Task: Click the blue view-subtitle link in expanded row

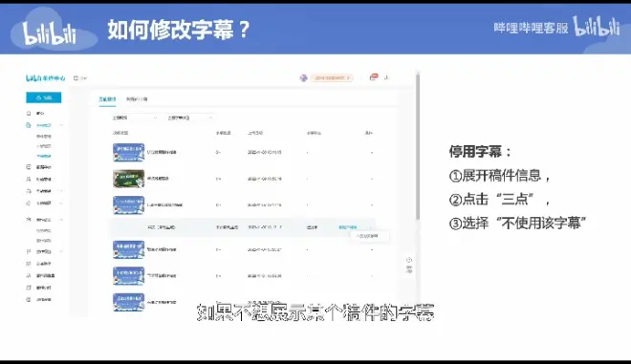Action: tap(347, 227)
